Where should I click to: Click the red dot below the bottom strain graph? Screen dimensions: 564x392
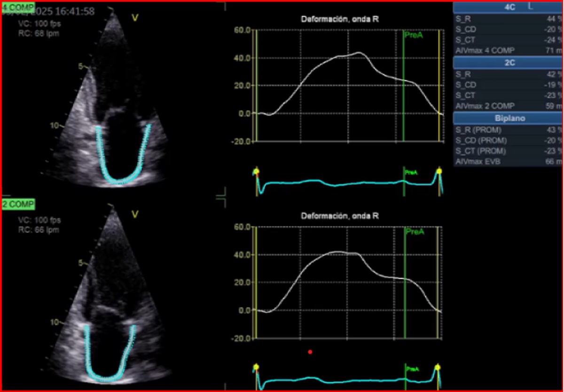pos(310,351)
